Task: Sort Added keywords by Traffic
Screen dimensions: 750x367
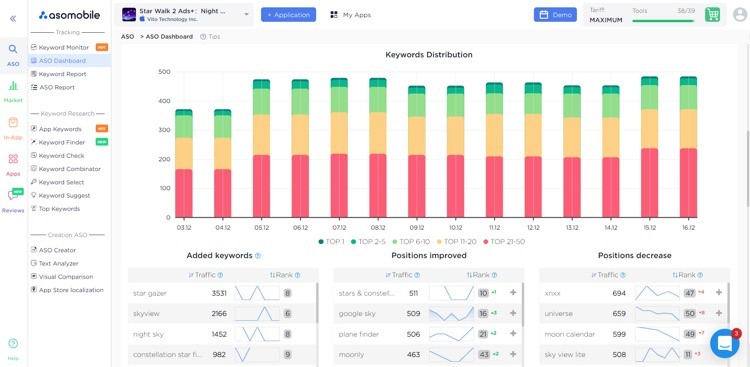Action: [x=206, y=275]
